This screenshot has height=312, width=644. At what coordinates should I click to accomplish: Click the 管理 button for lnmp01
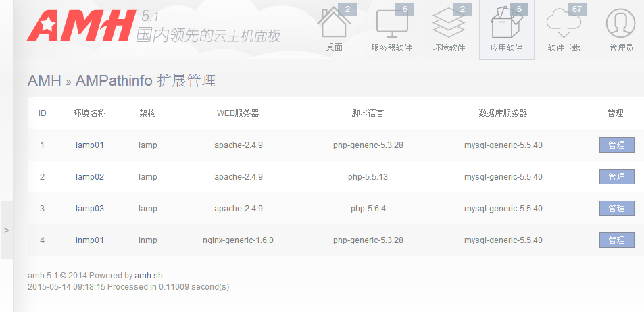(616, 240)
